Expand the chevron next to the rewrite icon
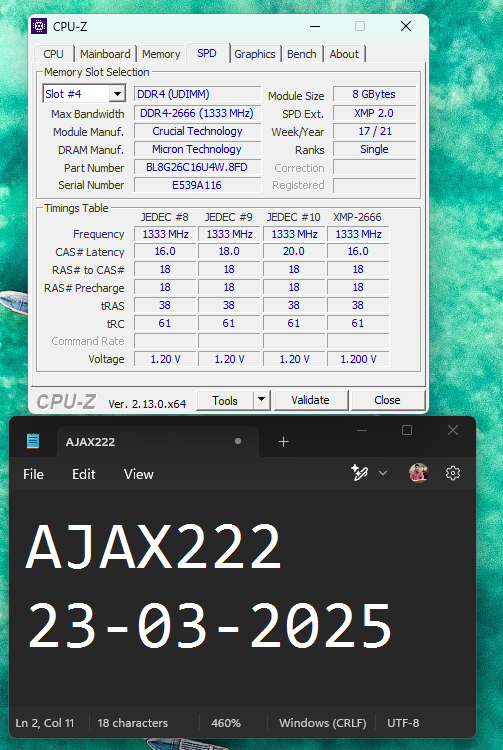This screenshot has height=750, width=503. tap(383, 473)
